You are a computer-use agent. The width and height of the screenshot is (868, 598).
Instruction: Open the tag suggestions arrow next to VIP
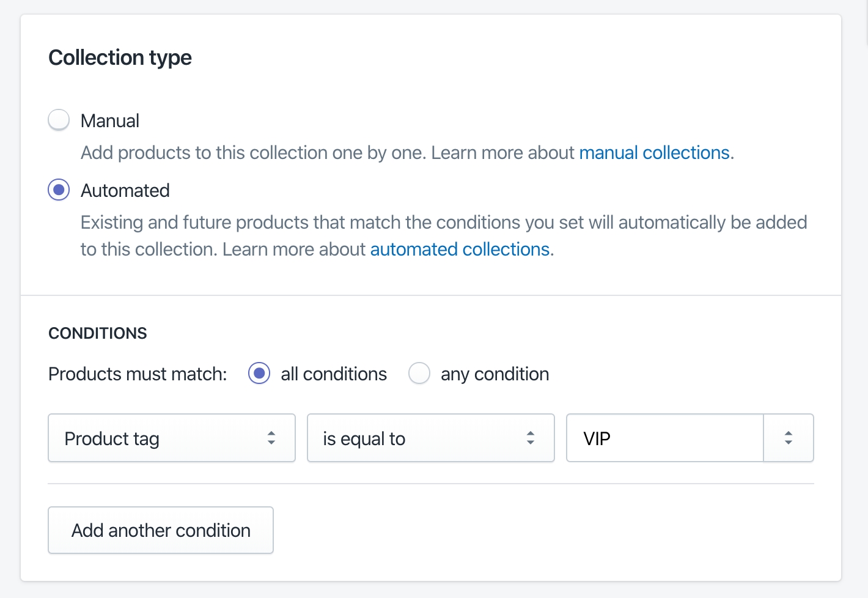(x=789, y=438)
